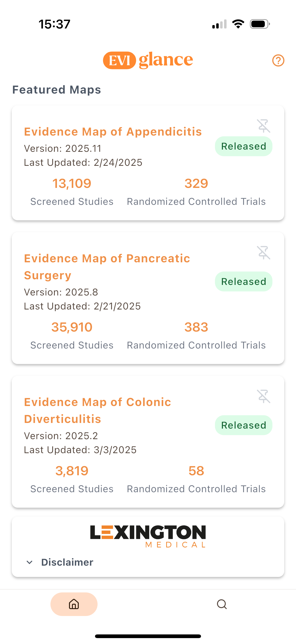Screen dimensions: 296x644
Task: Open Evidence Map of Colonic Diverticulitis
Action: click(x=97, y=410)
